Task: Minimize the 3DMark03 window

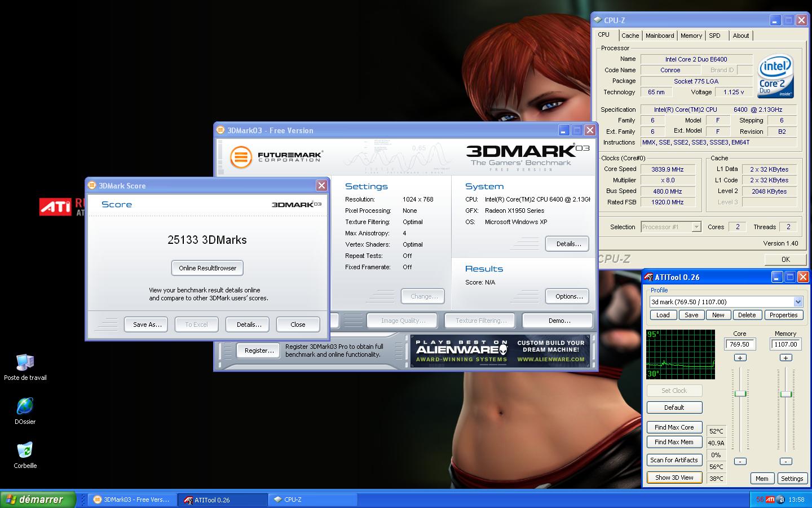Action: click(x=564, y=130)
